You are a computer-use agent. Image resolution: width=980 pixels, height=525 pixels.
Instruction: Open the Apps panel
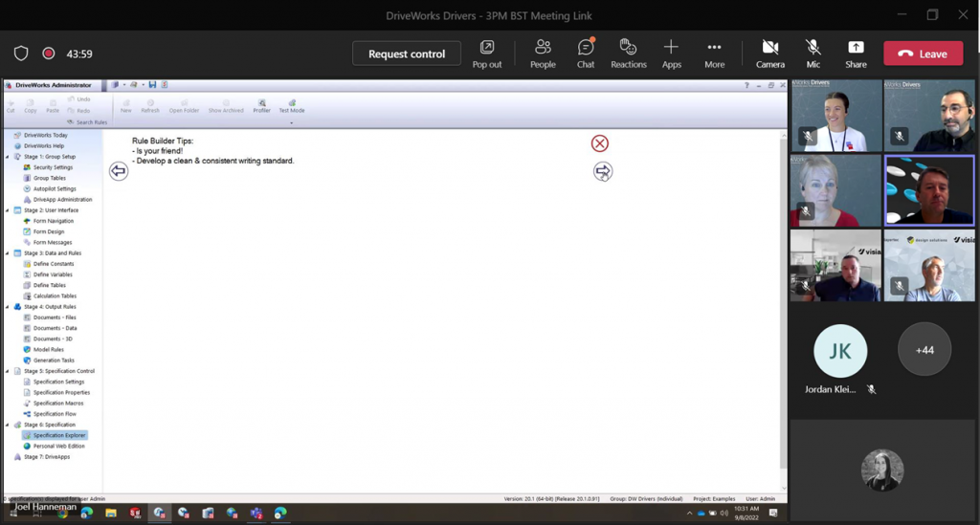[671, 54]
